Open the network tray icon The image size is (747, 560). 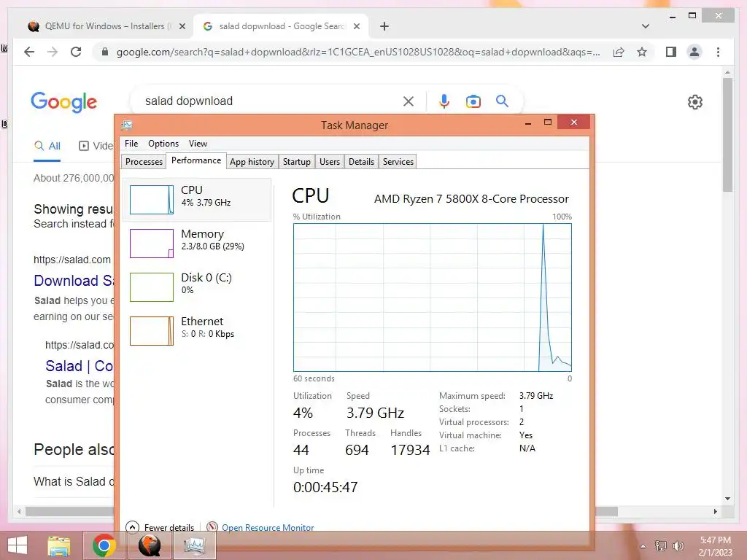[661, 545]
